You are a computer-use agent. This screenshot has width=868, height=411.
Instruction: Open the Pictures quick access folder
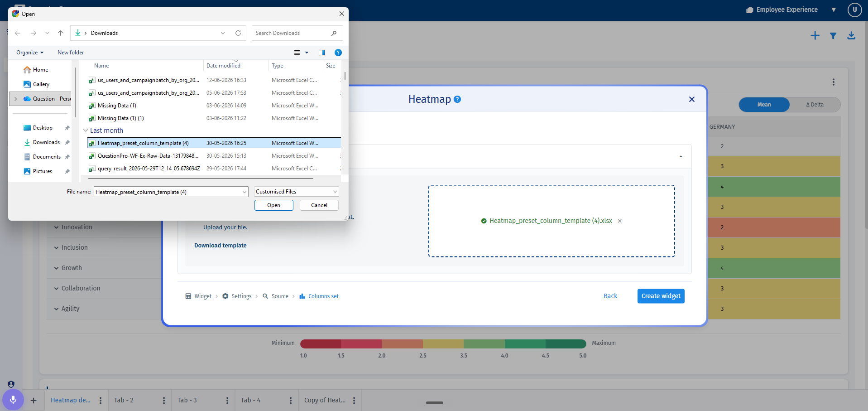[x=43, y=171]
